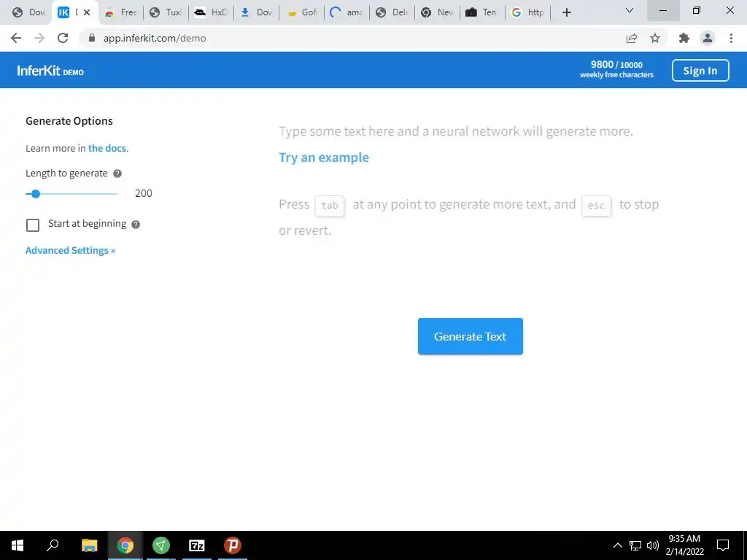
Task: Click the Sign In button
Action: 700,71
